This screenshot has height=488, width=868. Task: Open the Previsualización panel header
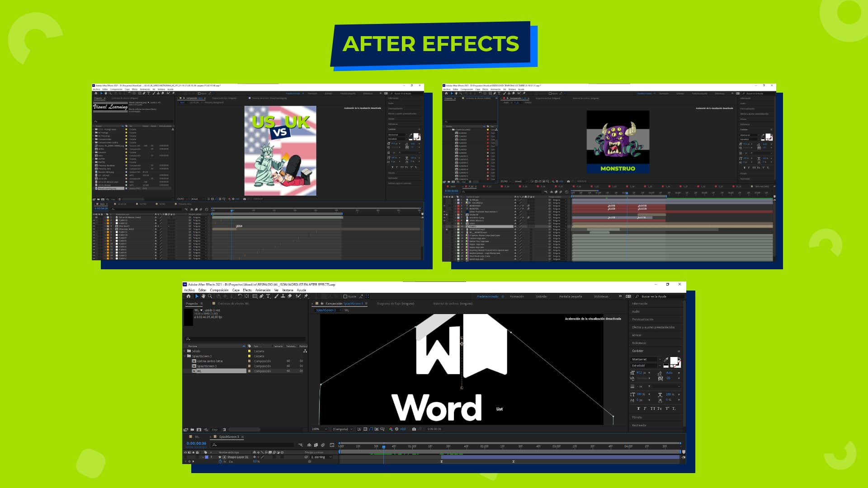(x=642, y=319)
